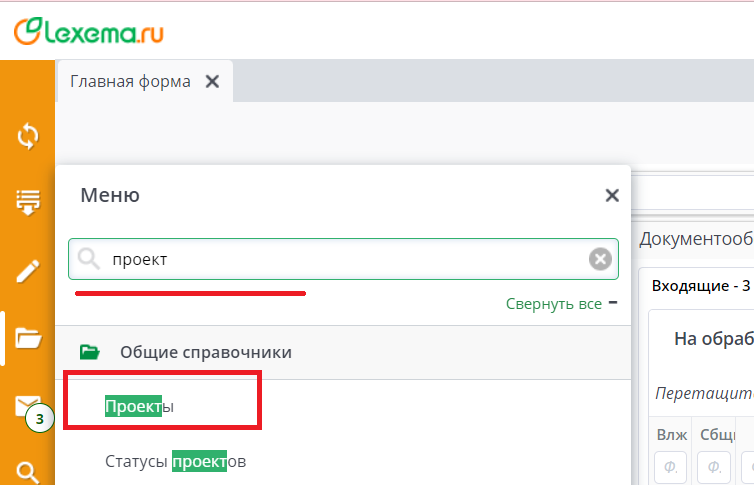Click the green folder icon near Общие справочники

tap(90, 352)
